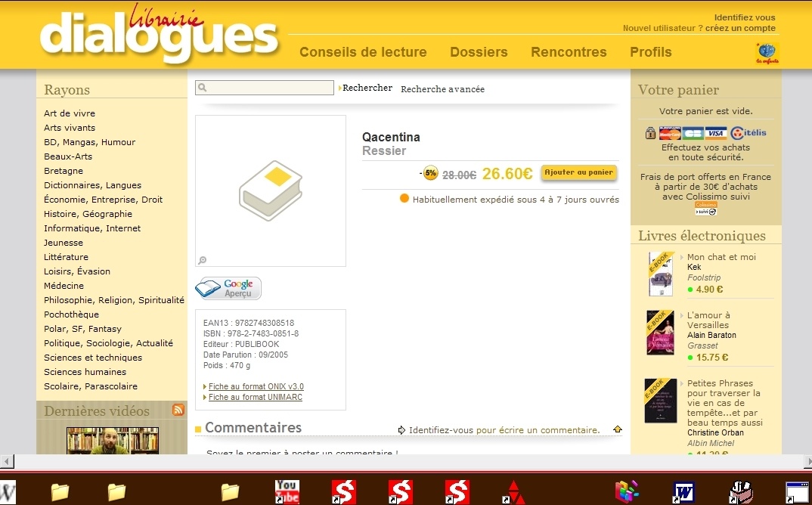Screen dimensions: 812x505
Task: Open the Profils menu
Action: [650, 52]
